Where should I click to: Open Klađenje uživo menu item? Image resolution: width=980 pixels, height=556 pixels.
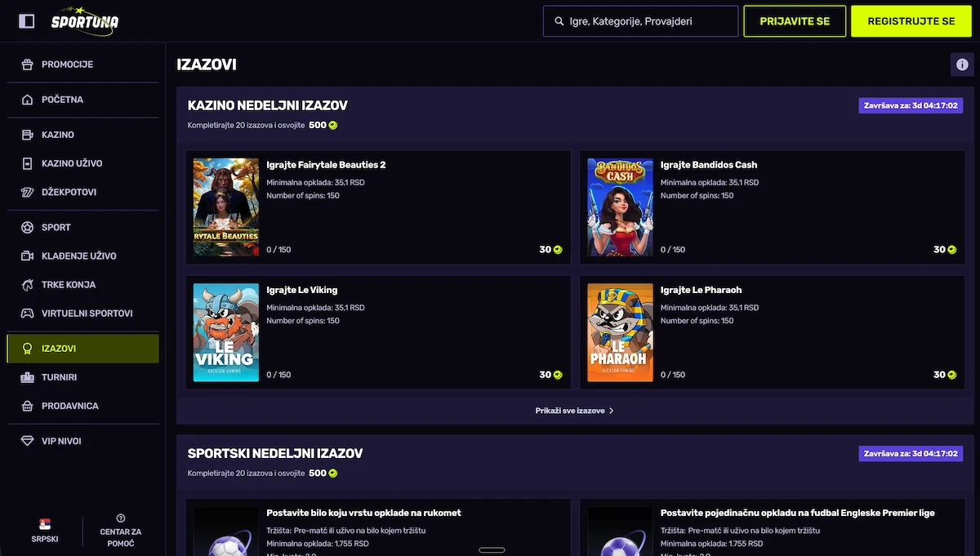pyautogui.click(x=82, y=256)
